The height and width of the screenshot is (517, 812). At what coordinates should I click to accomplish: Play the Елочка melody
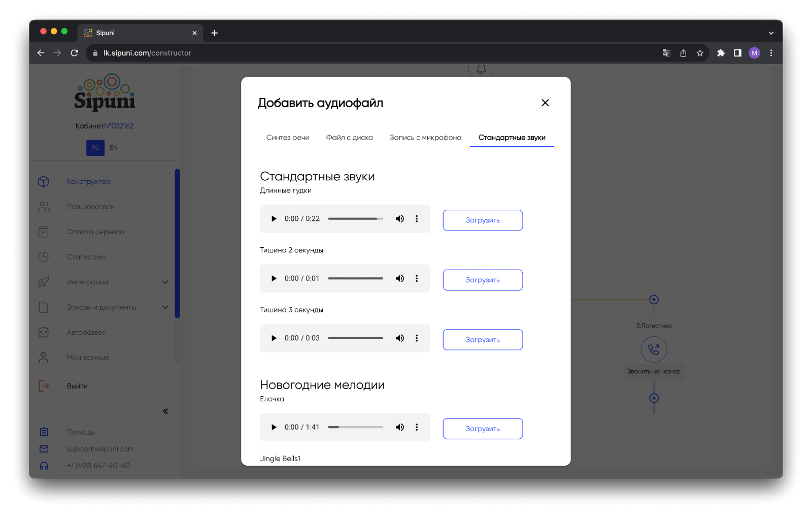274,427
